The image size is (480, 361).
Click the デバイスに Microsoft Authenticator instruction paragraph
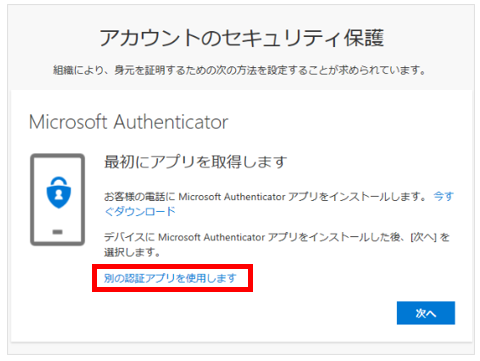pyautogui.click(x=277, y=244)
